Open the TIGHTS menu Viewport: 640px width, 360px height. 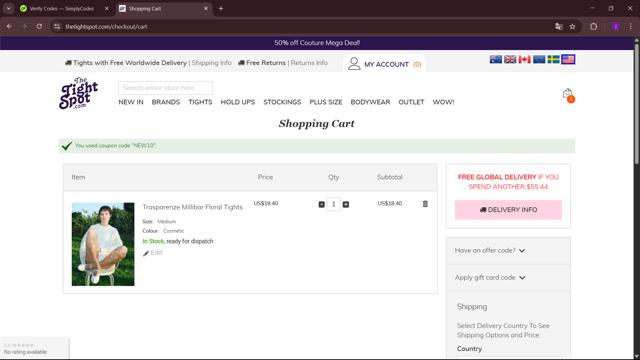click(x=200, y=102)
